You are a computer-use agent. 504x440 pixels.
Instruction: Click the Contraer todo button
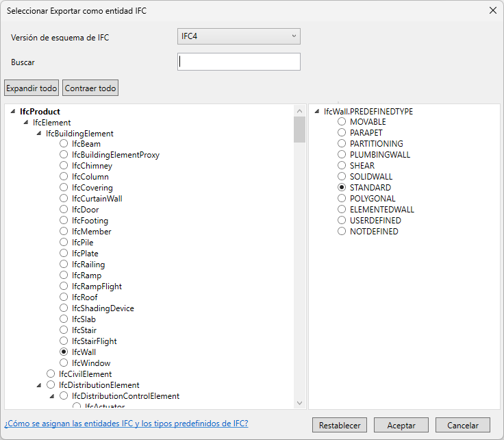pyautogui.click(x=90, y=88)
